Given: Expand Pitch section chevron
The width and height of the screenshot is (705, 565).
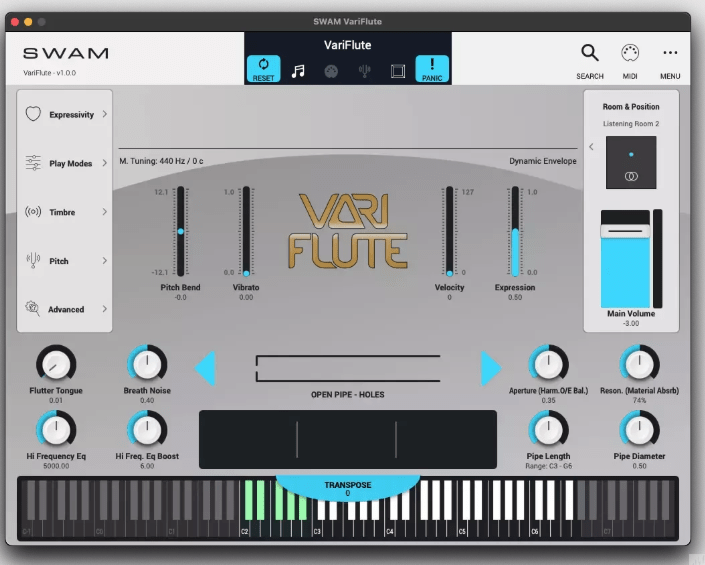Looking at the screenshot, I should [104, 261].
